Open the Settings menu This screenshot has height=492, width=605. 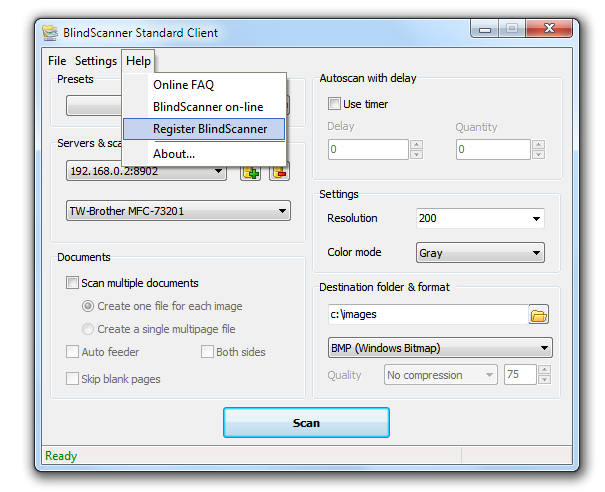point(96,61)
